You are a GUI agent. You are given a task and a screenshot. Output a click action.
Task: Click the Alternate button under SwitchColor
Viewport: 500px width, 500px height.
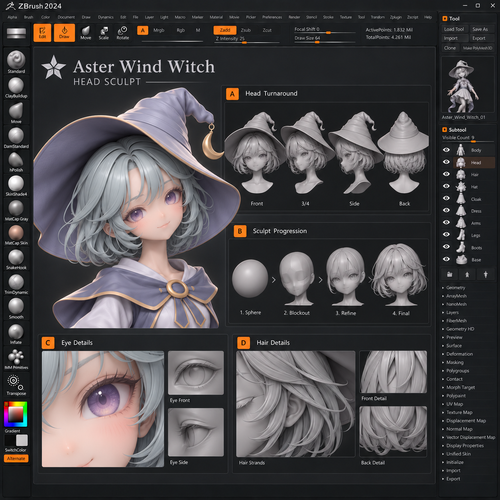point(16,459)
